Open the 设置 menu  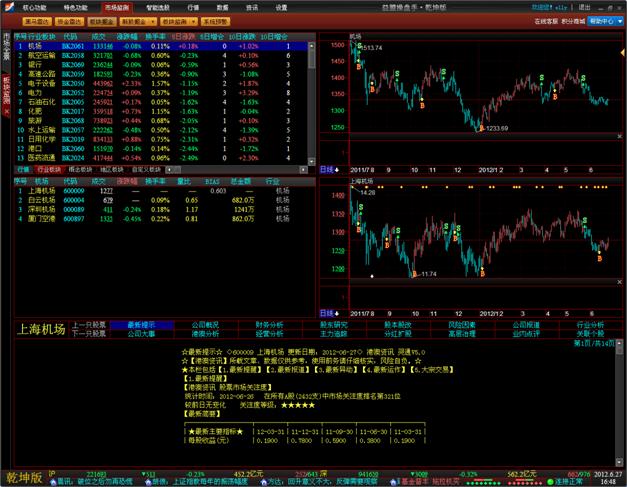click(281, 8)
